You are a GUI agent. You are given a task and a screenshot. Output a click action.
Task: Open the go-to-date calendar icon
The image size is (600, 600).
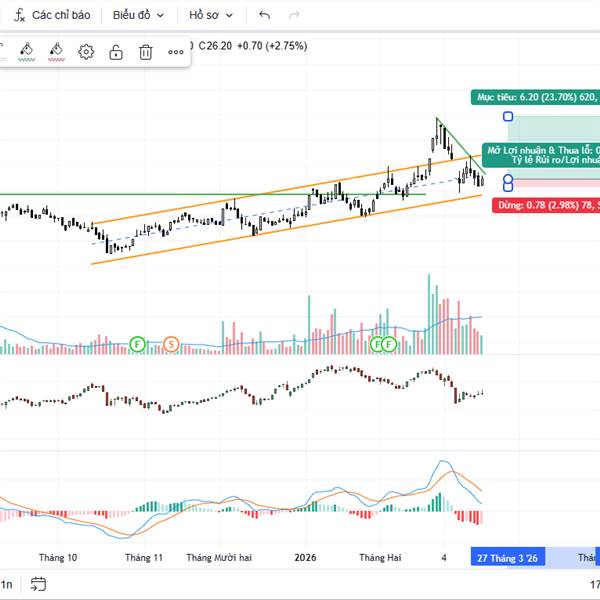(38, 584)
